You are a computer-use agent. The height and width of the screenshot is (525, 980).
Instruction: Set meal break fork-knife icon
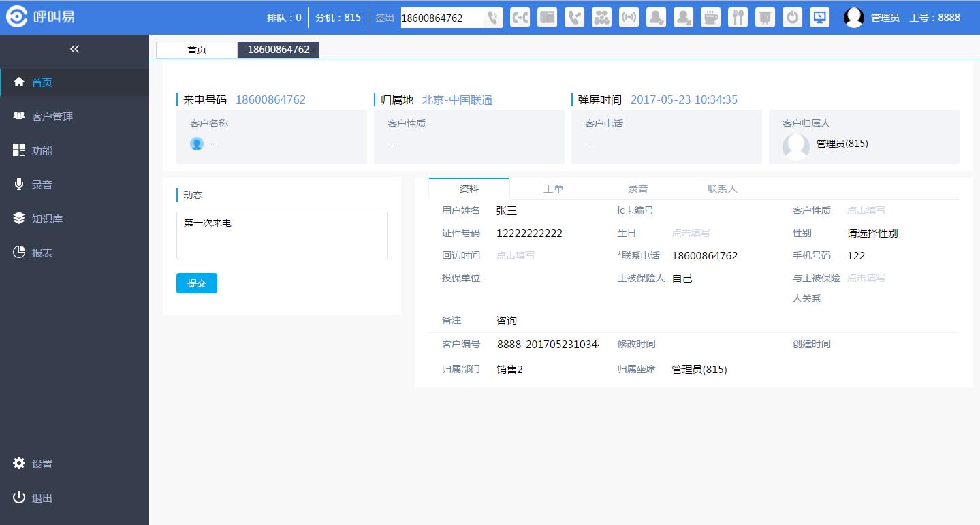click(x=738, y=18)
